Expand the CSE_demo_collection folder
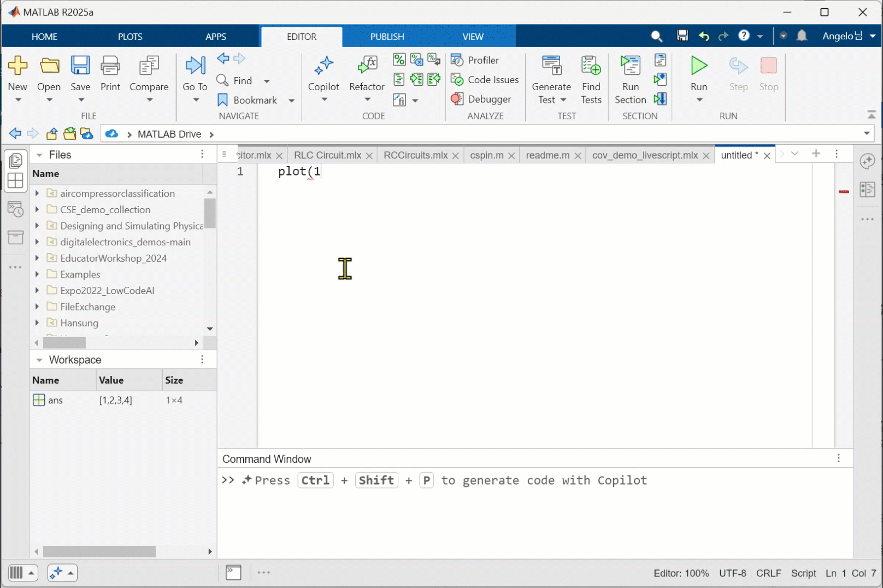The width and height of the screenshot is (883, 588). click(x=37, y=209)
